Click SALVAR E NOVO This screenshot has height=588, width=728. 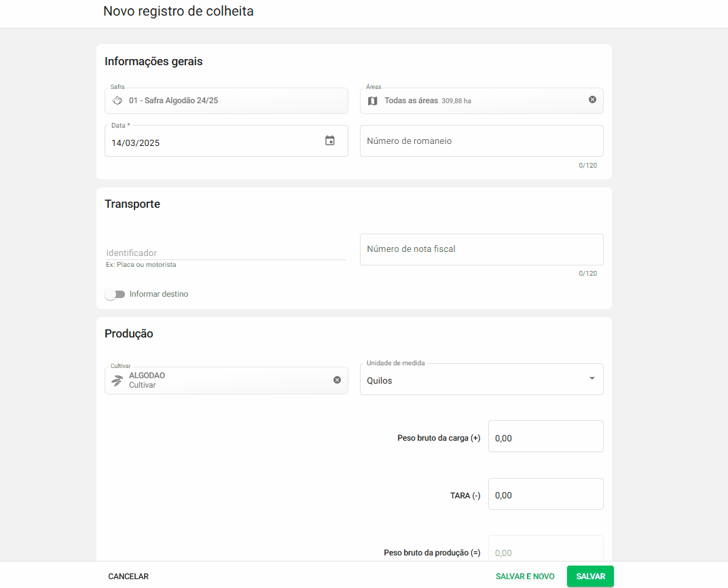tap(525, 576)
